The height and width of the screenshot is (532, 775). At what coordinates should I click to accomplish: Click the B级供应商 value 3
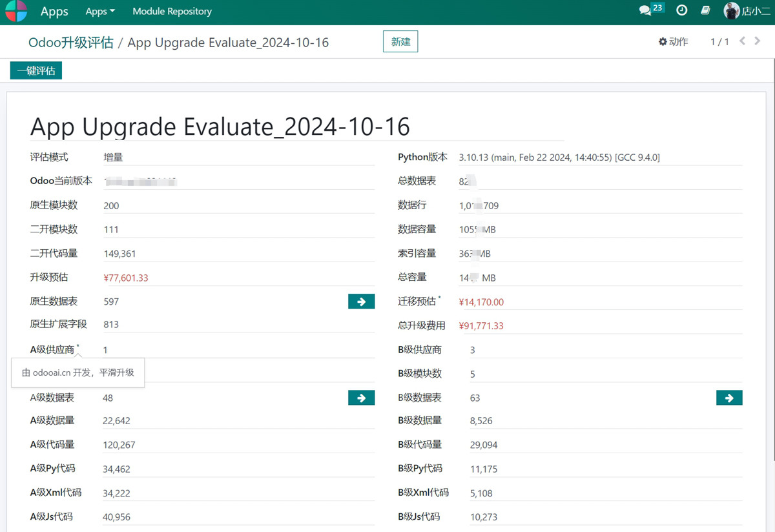click(473, 350)
